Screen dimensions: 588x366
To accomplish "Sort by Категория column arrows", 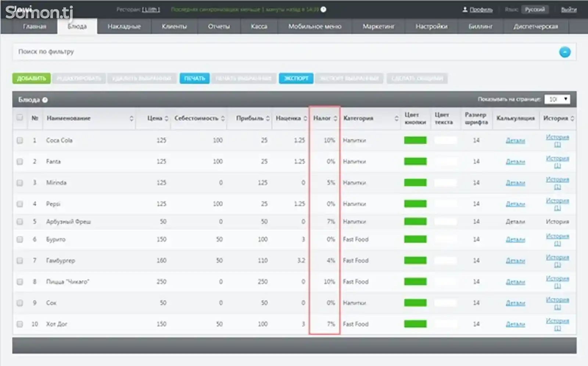I will coord(396,118).
